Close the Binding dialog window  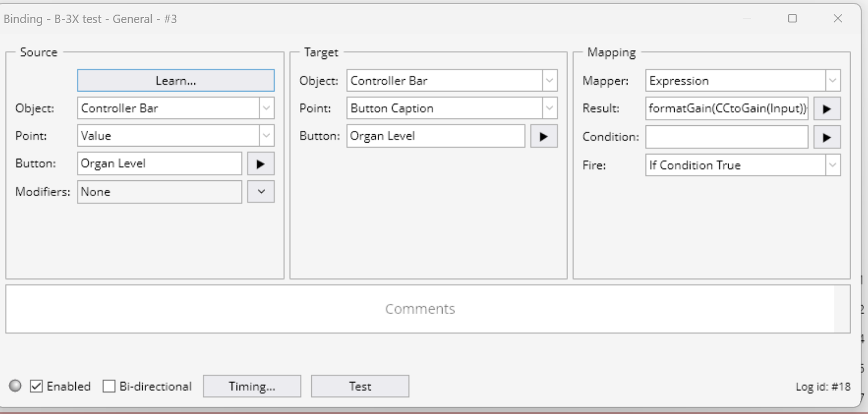pyautogui.click(x=838, y=19)
